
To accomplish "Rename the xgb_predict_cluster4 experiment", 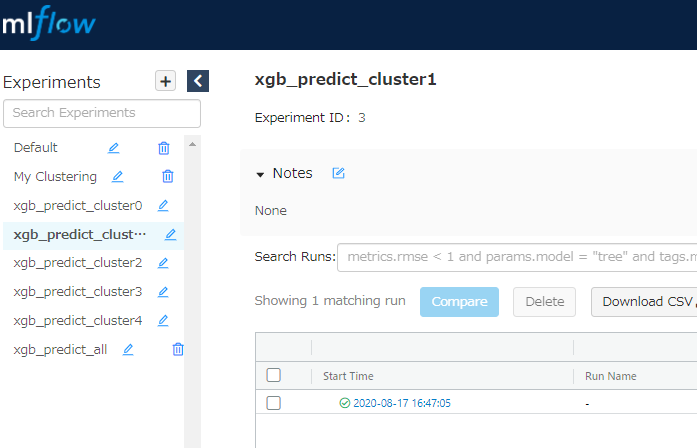I will pos(163,320).
